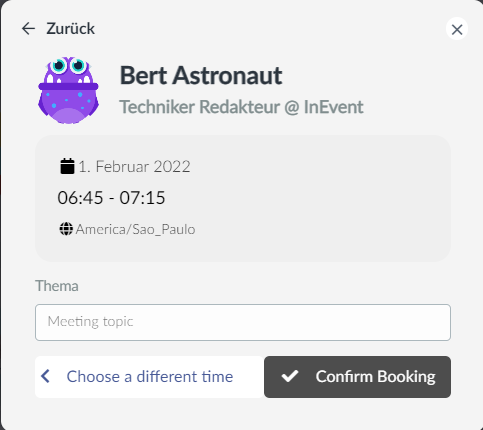Click the America/Sao_Paulo timezone label
Viewport: 483px width, 430px height.
click(x=135, y=229)
